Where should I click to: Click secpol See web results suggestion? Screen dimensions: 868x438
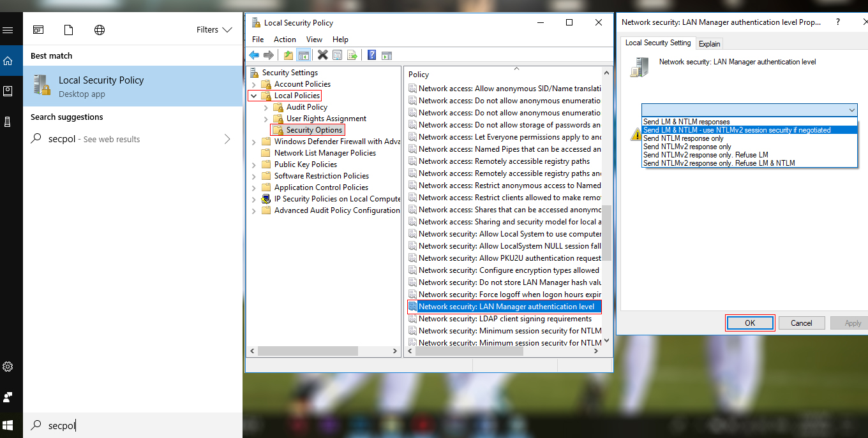point(133,139)
